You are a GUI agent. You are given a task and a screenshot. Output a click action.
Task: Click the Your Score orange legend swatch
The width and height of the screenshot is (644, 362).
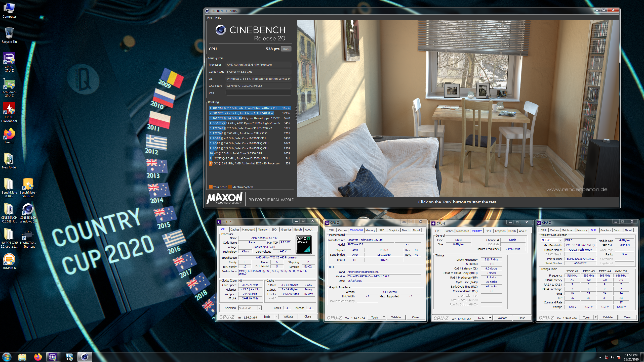click(x=211, y=187)
